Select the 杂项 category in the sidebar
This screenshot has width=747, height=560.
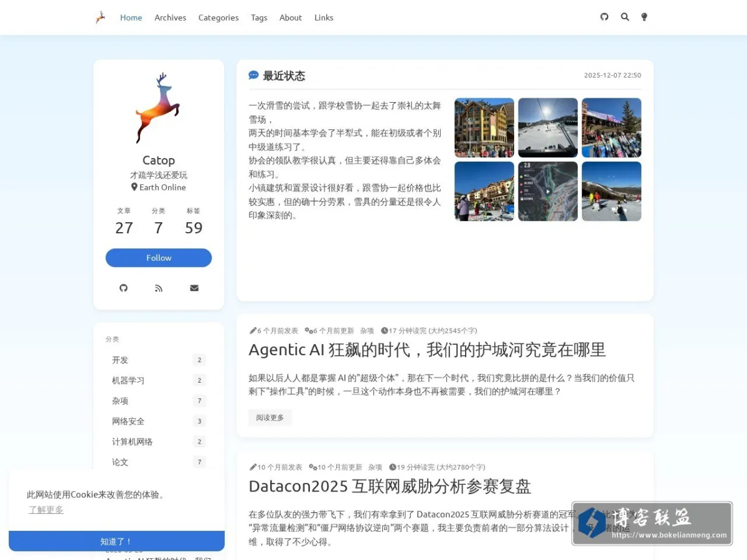(159, 401)
